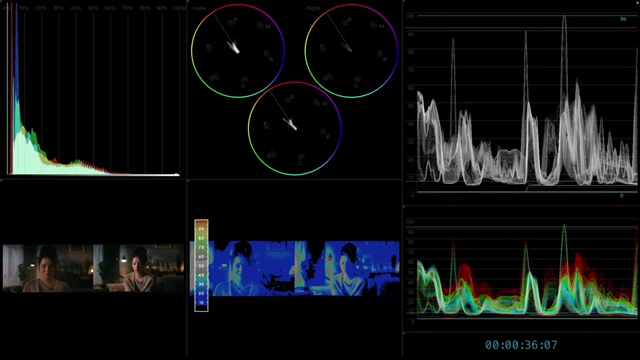Screen dimensions: 640x360
Task: Click the 50 value on false color legend
Action: click(x=201, y=266)
